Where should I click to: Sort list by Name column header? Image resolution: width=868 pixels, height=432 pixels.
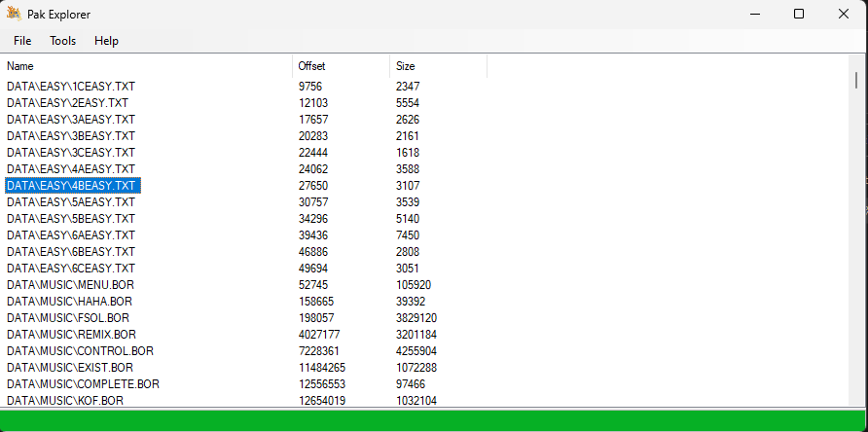pos(146,66)
